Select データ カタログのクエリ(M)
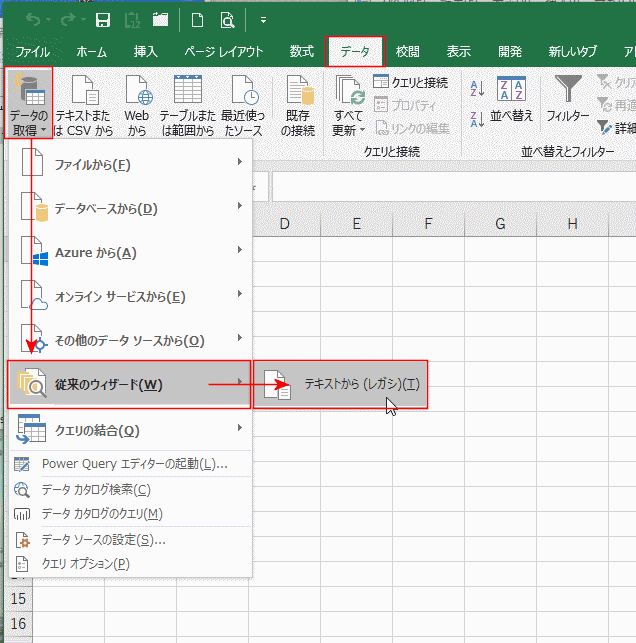The height and width of the screenshot is (643, 636). point(130,514)
